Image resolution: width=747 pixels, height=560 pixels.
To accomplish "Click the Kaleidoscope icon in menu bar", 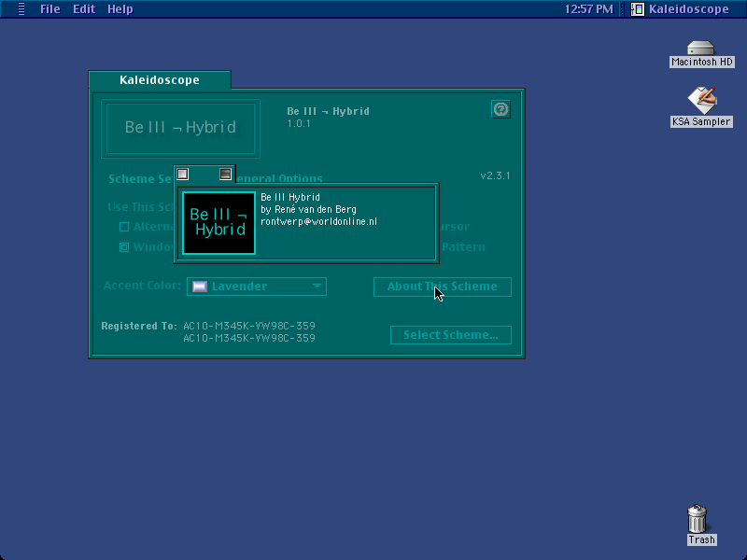I will [x=638, y=9].
